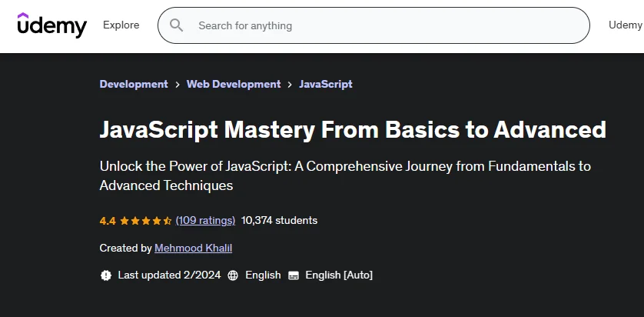Screen dimensions: 644x317
Task: Go to Web Development breadcrumb
Action: tap(234, 84)
